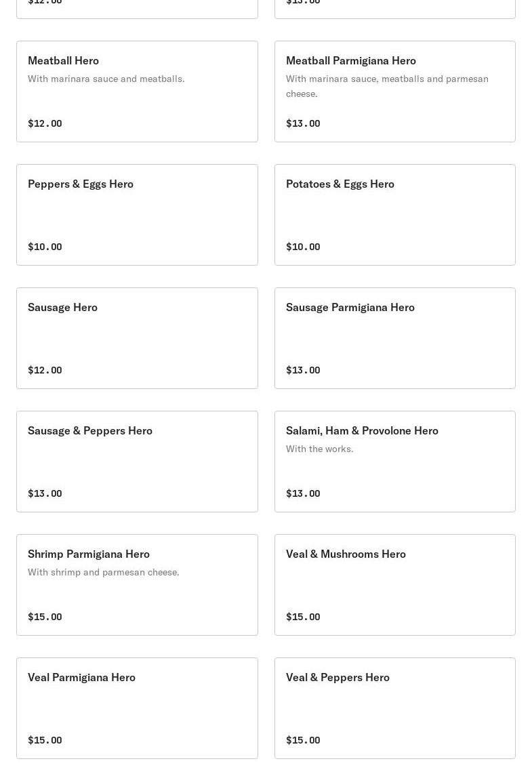This screenshot has width=532, height=774.
Task: Click the "With the works." description text
Action: pyautogui.click(x=319, y=449)
